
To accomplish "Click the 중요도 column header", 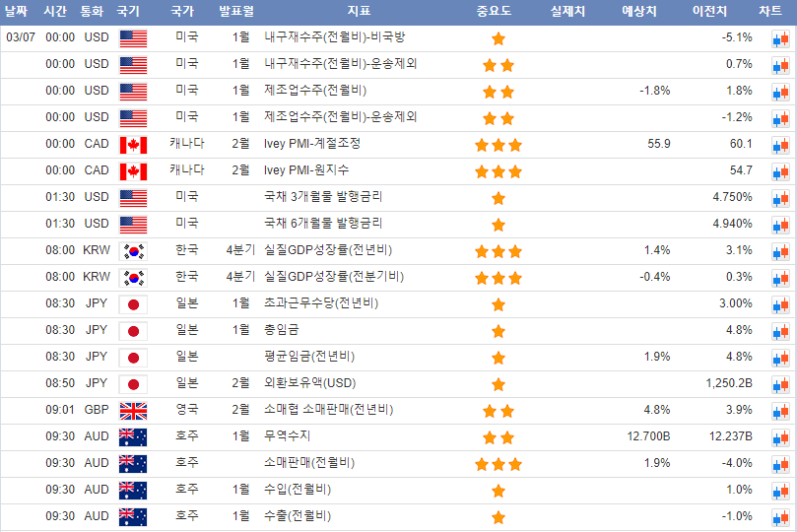I will [x=498, y=12].
